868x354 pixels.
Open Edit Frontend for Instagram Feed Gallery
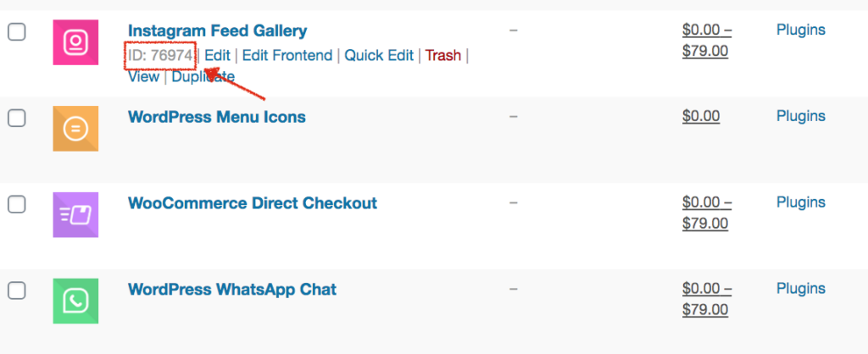pos(287,56)
